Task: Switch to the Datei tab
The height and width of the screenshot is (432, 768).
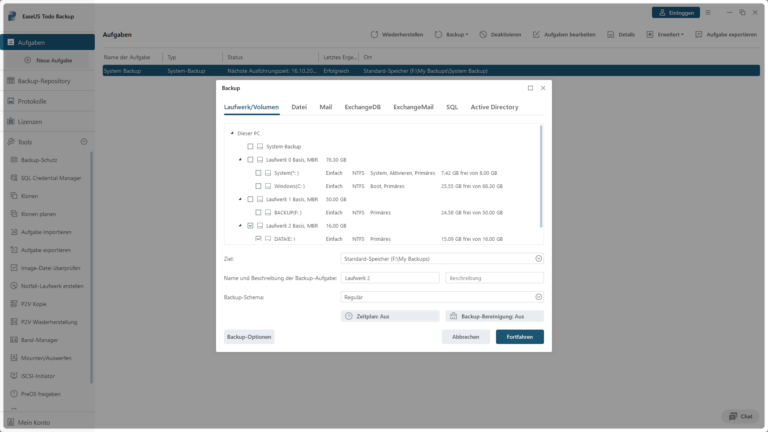Action: point(299,107)
